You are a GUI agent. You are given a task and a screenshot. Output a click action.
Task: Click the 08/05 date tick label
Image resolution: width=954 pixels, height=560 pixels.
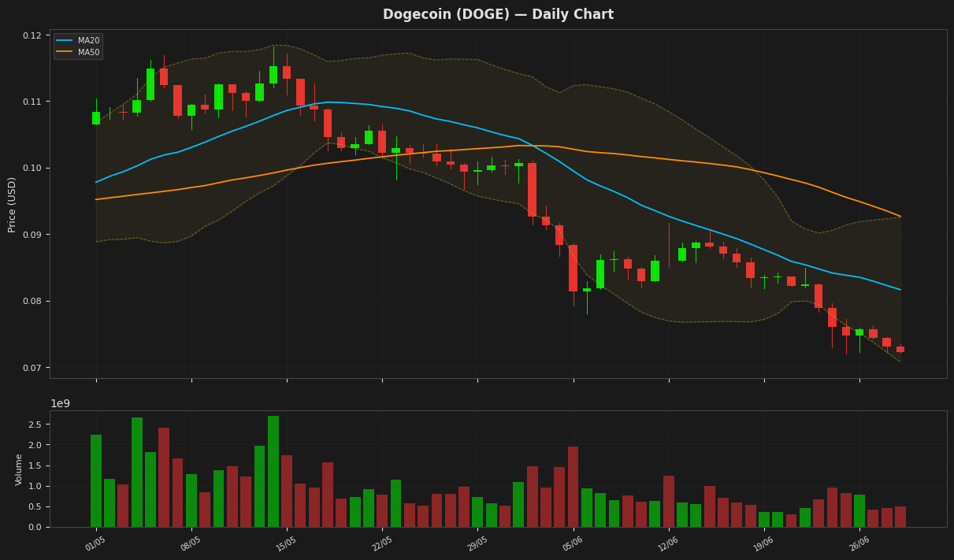[191, 543]
